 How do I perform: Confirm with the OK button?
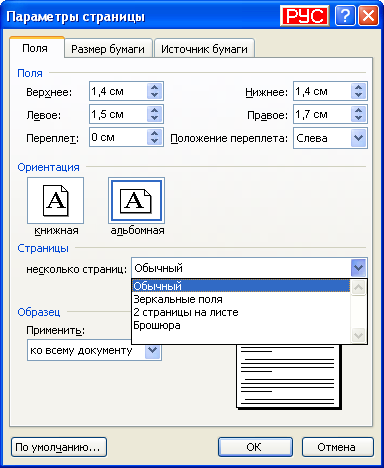pyautogui.click(x=255, y=447)
